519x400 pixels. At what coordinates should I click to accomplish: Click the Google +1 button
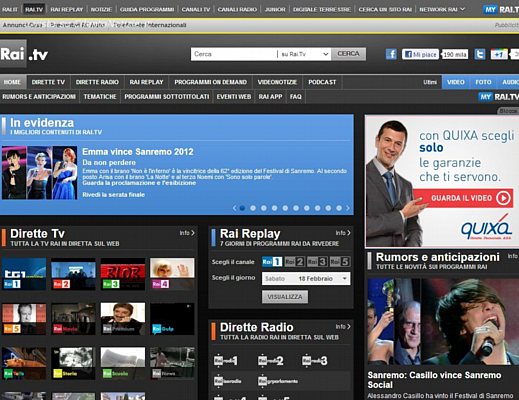coord(499,54)
